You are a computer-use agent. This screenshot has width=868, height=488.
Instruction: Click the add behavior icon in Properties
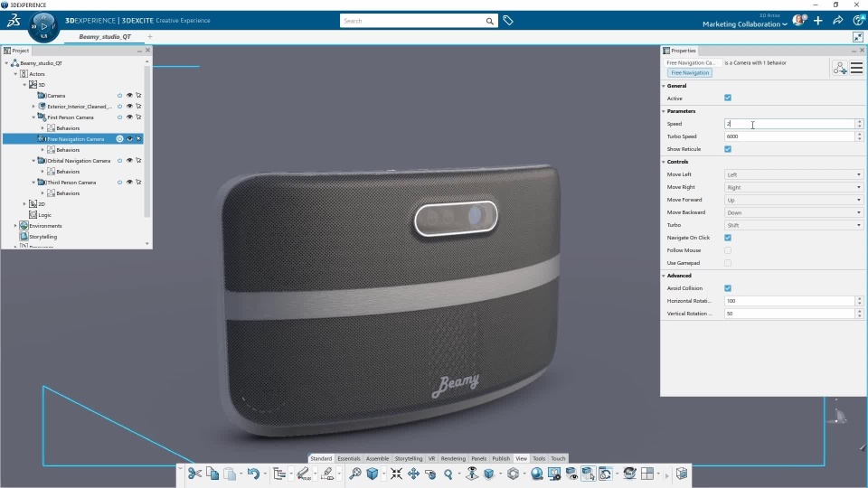(840, 68)
